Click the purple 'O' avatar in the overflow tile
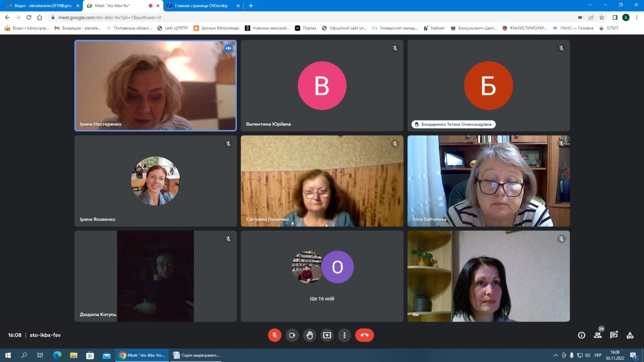Image resolution: width=644 pixels, height=362 pixels. pyautogui.click(x=338, y=267)
